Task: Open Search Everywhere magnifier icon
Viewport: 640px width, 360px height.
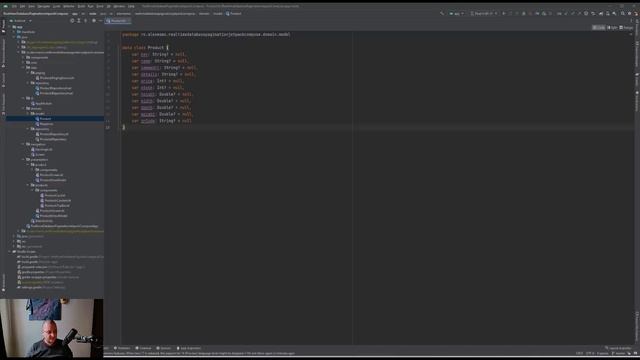Action: (x=622, y=13)
